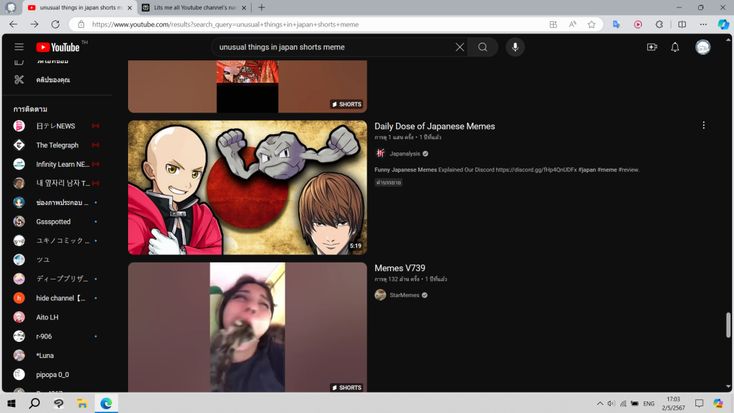
Task: Open a new browser tab with plus
Action: coord(262,7)
